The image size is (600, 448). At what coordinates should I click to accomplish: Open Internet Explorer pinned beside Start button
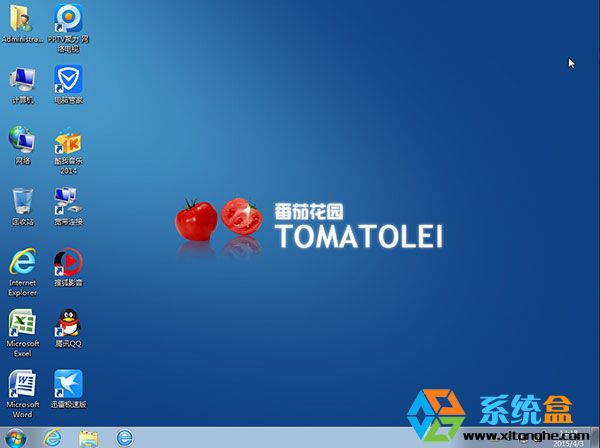coord(52,437)
